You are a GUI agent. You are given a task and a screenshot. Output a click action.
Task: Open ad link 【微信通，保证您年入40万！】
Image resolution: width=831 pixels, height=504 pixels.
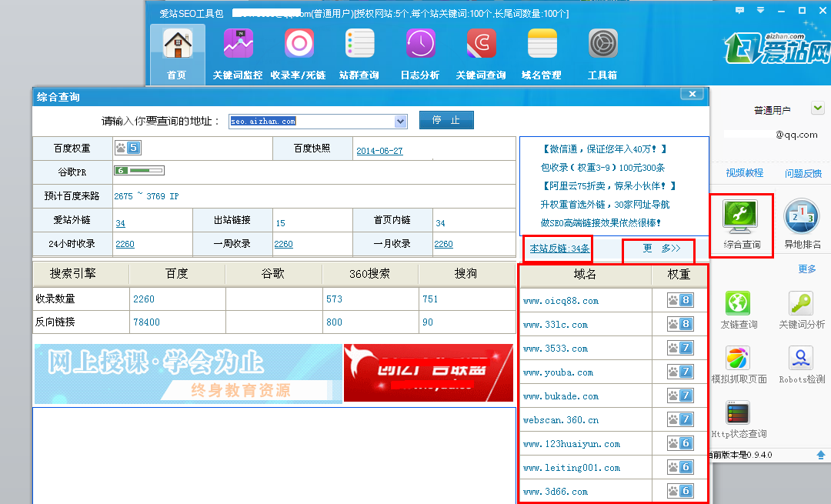pyautogui.click(x=604, y=149)
